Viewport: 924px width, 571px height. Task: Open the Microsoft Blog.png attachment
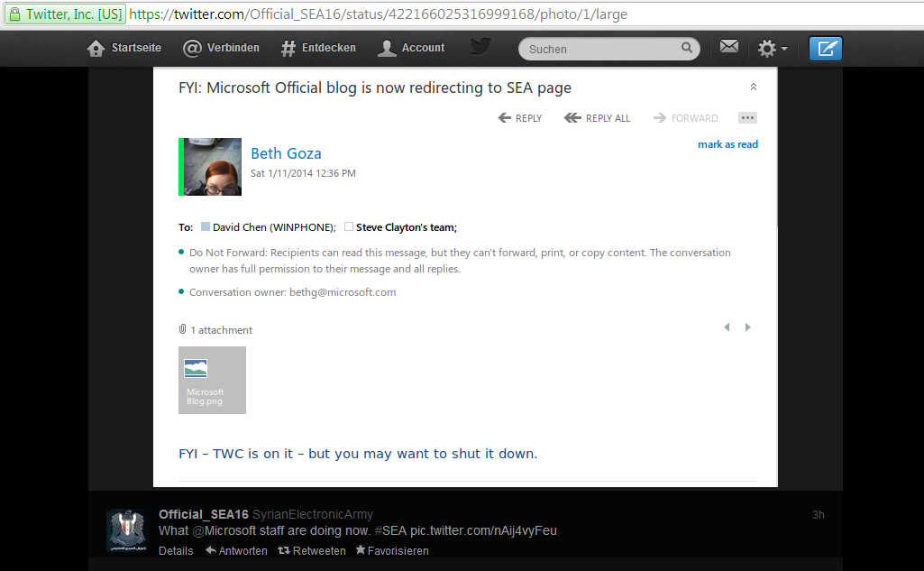[x=212, y=380]
